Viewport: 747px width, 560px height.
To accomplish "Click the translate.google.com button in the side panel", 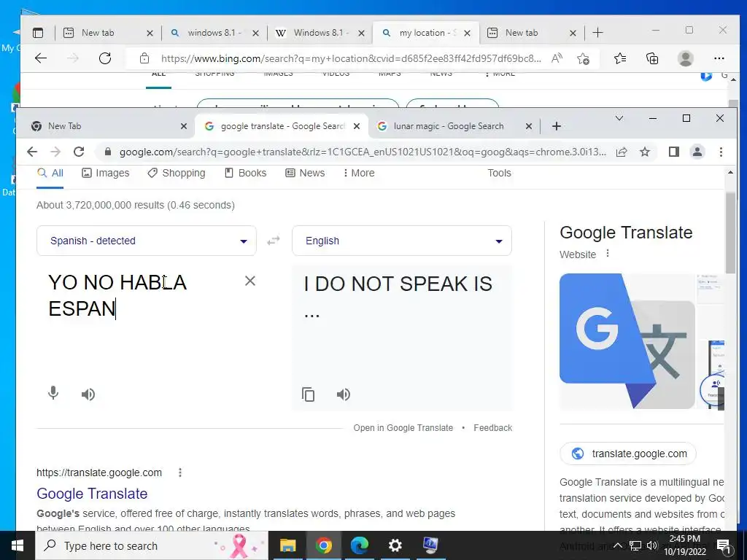I will point(628,454).
